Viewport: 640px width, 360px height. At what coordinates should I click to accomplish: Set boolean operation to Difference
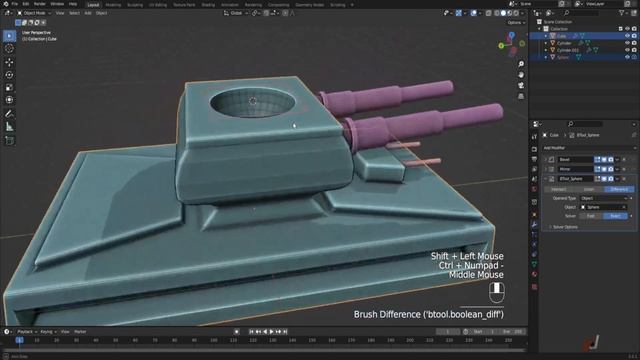(619, 189)
